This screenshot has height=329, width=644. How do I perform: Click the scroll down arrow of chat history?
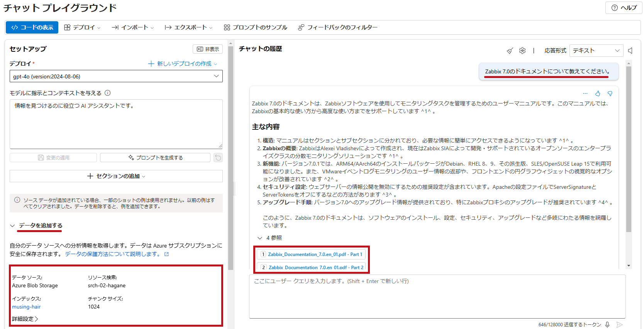click(x=629, y=266)
